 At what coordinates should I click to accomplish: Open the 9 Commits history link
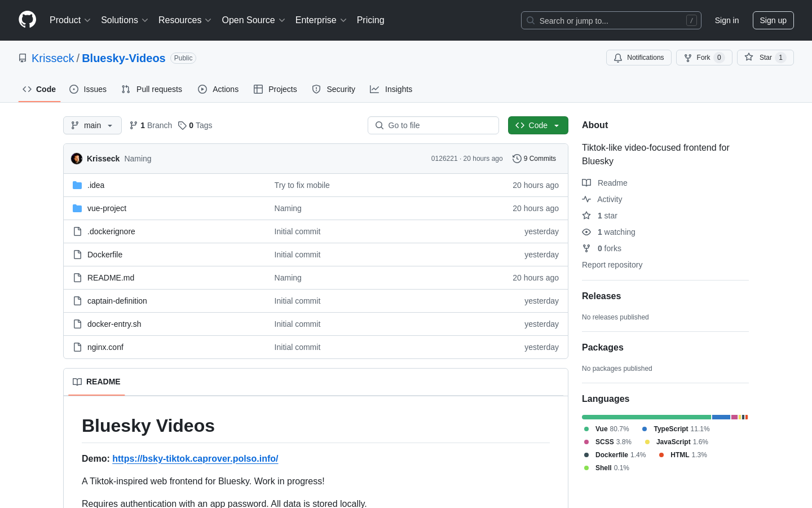(534, 159)
